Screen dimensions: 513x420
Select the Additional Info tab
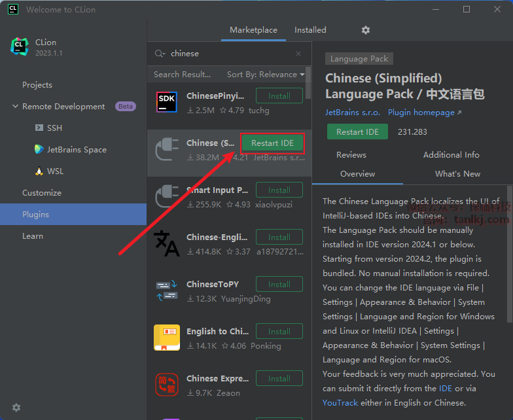pos(451,155)
